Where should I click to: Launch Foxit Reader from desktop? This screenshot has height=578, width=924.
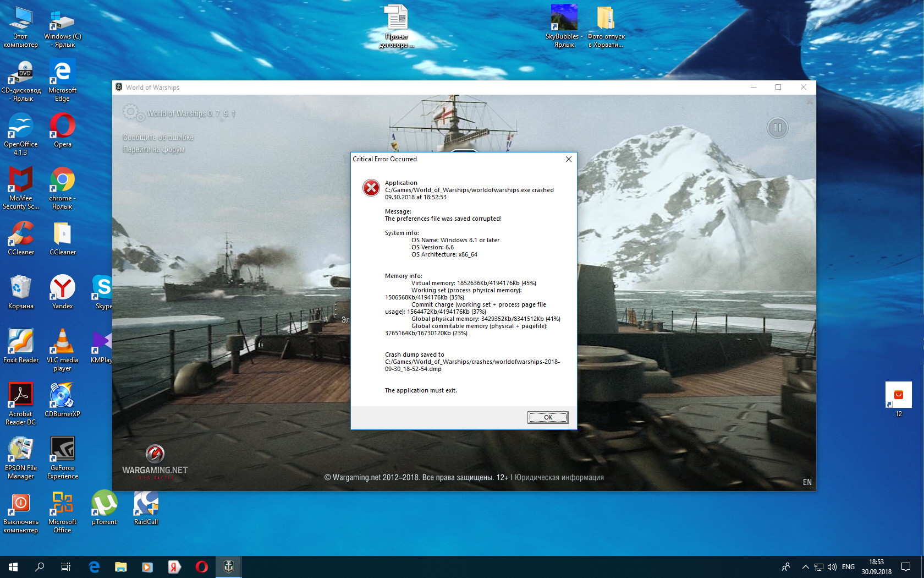tap(21, 346)
